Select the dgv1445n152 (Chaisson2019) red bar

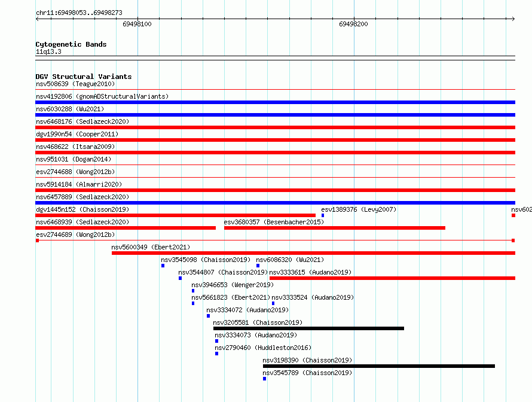coord(175,215)
